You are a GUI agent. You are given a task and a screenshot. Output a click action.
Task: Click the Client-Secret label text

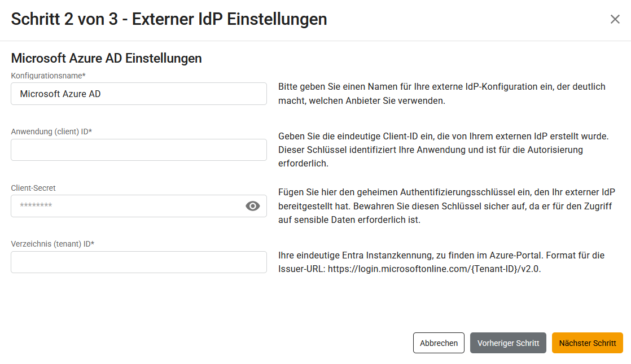[33, 188]
